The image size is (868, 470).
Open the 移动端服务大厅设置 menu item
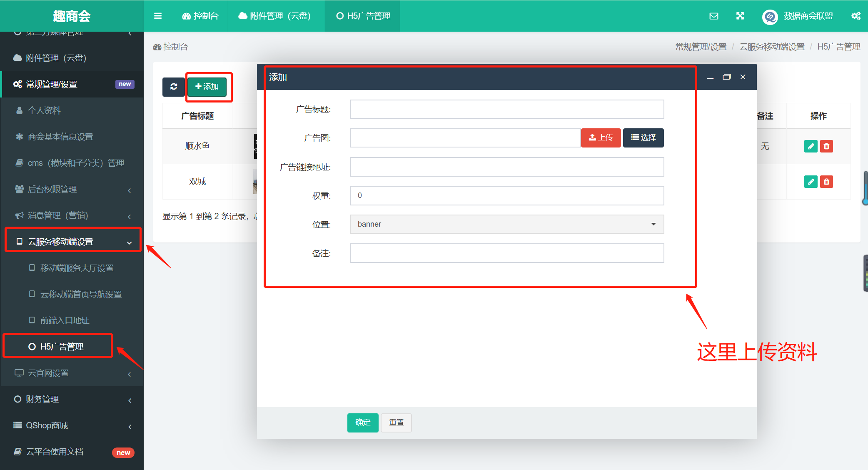tap(77, 268)
